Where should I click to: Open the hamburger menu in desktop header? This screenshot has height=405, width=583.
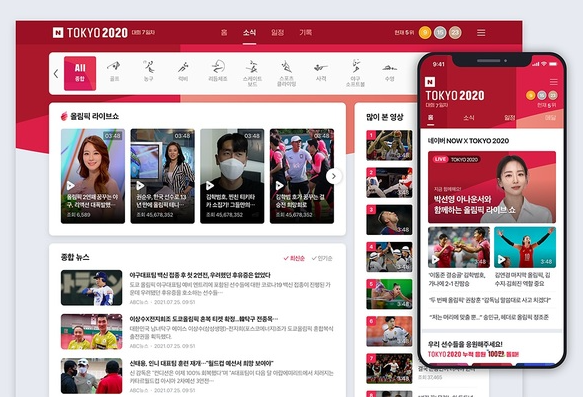coord(481,33)
